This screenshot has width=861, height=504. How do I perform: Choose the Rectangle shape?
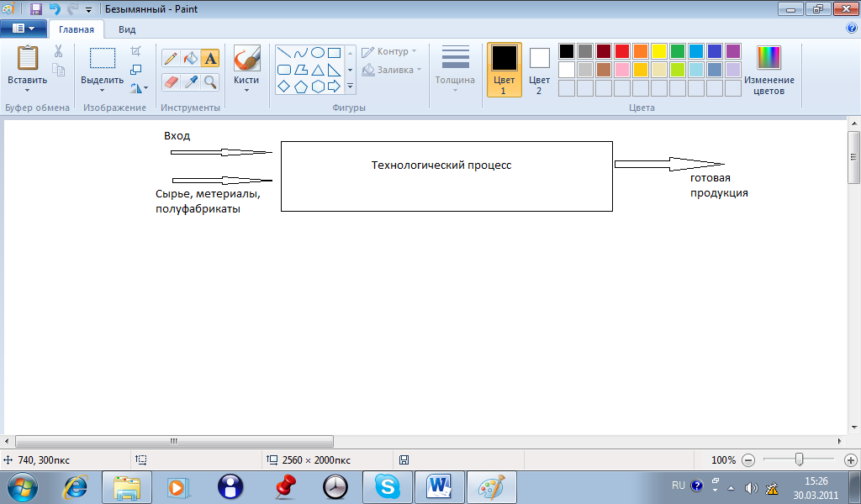[334, 53]
